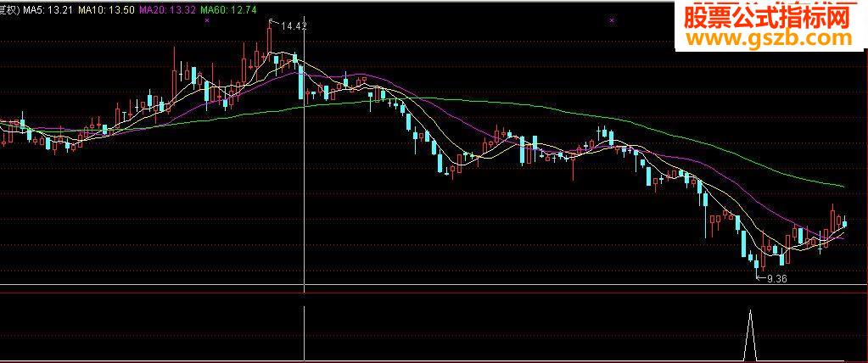Click the 9.36 low price label
This screenshot has width=868, height=363.
pos(776,279)
